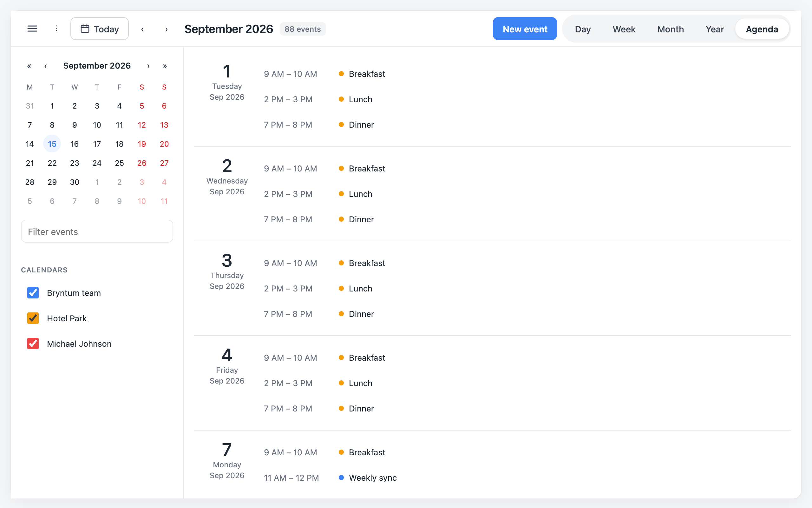Go to next month in mini calendar
Image resolution: width=812 pixels, height=508 pixels.
point(148,66)
